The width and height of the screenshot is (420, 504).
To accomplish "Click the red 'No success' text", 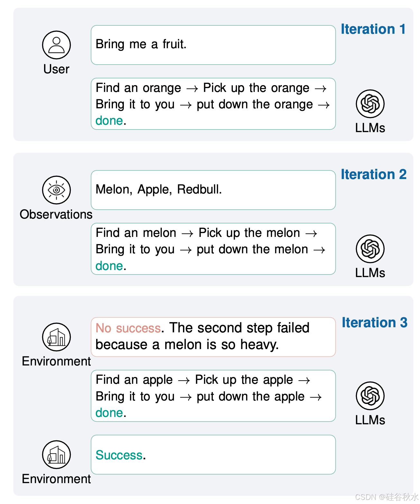I will coord(128,328).
